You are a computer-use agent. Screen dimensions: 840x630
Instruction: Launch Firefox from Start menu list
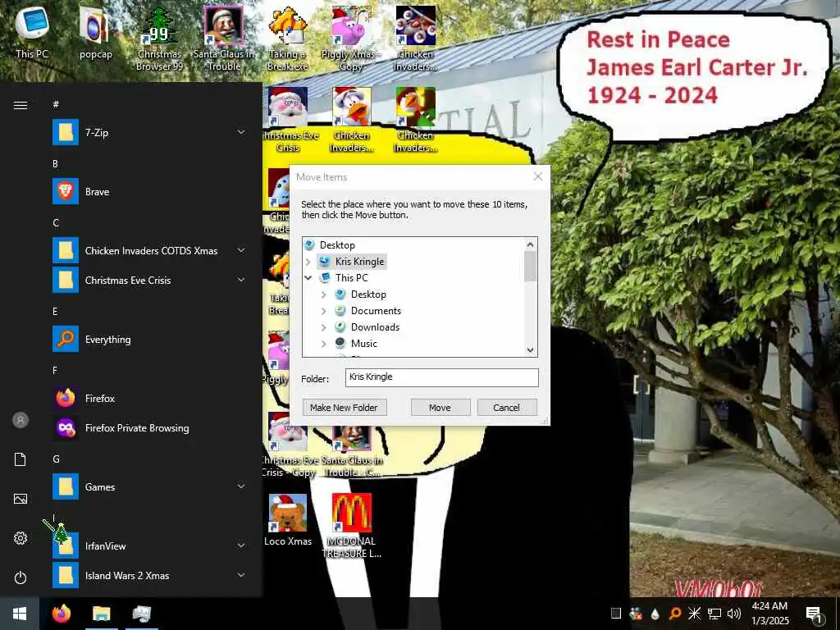(149, 398)
